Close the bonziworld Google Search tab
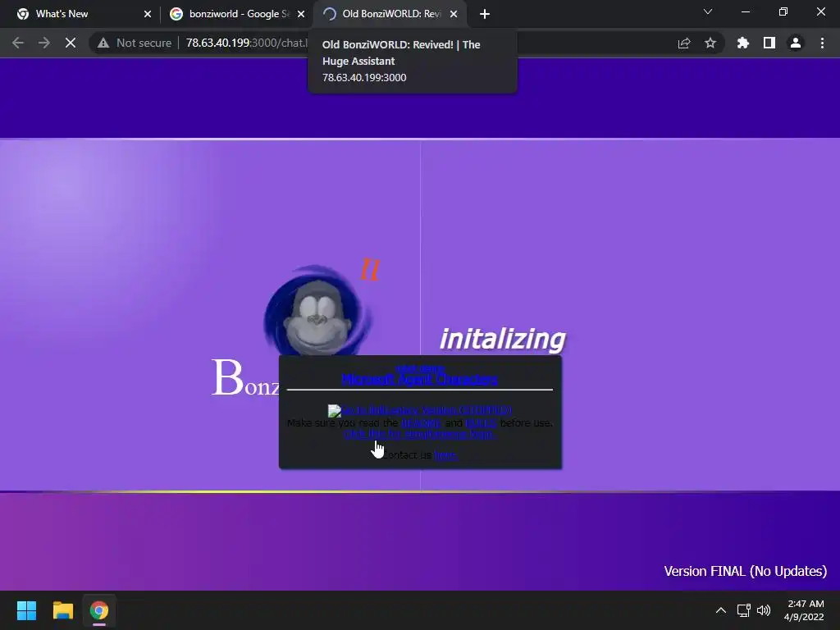This screenshot has width=840, height=630. pyautogui.click(x=300, y=14)
